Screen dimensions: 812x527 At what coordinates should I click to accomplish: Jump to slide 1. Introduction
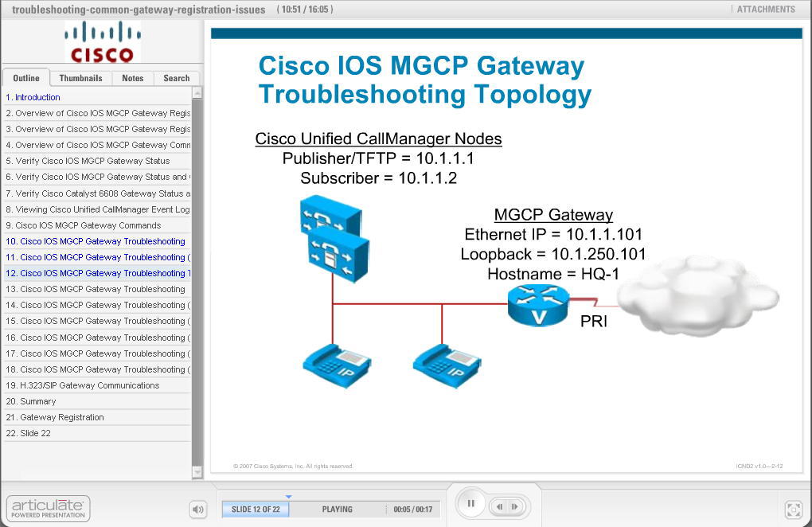(97, 97)
